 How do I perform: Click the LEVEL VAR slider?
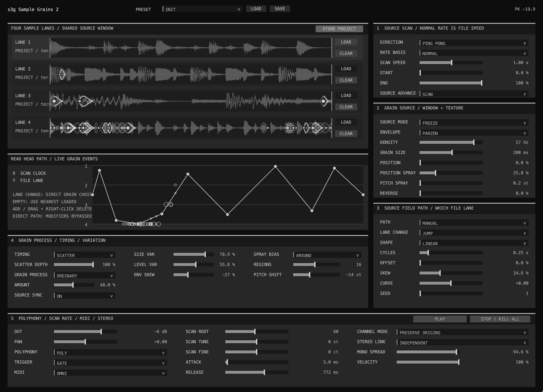click(193, 264)
